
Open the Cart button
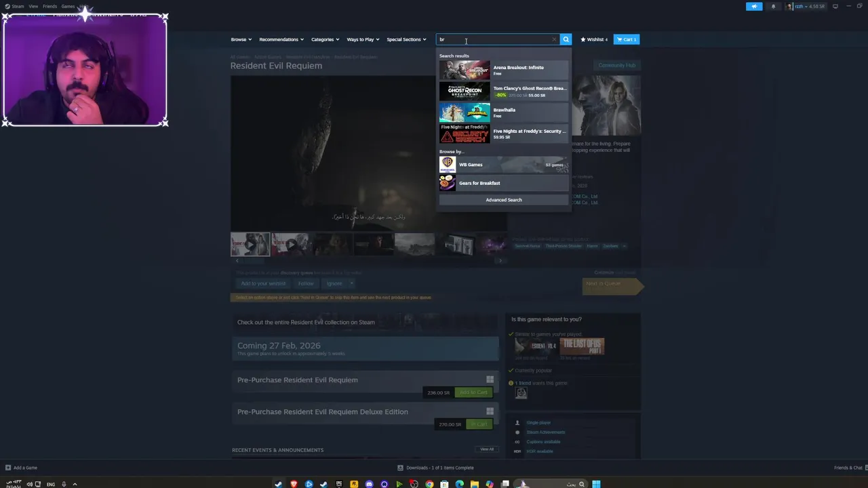(x=627, y=39)
